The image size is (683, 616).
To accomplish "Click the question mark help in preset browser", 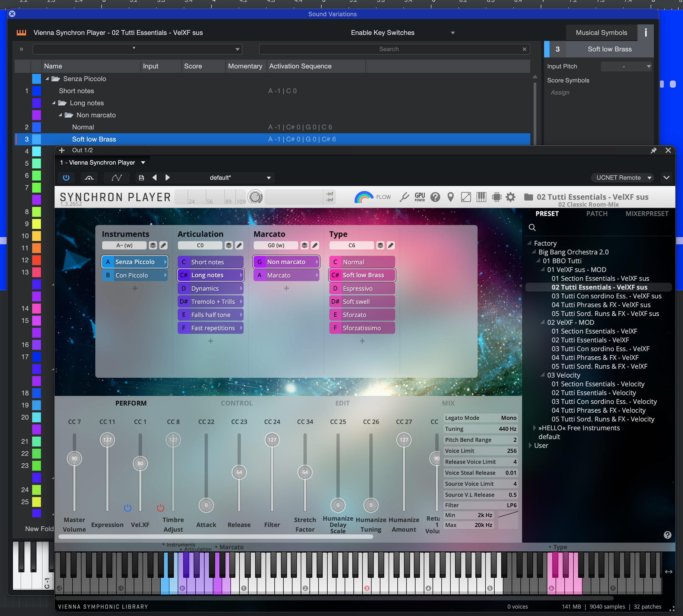I will pos(667,535).
